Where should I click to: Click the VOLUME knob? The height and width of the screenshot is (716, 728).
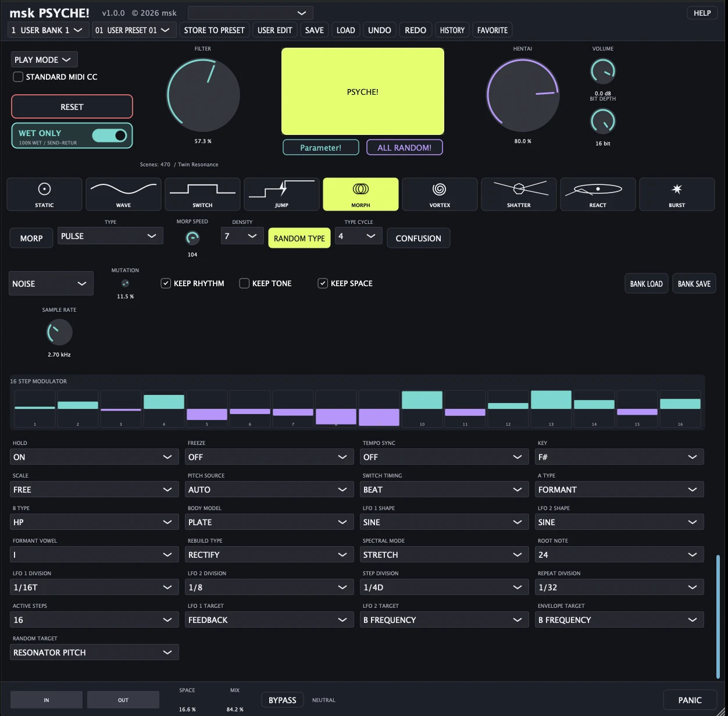click(603, 71)
